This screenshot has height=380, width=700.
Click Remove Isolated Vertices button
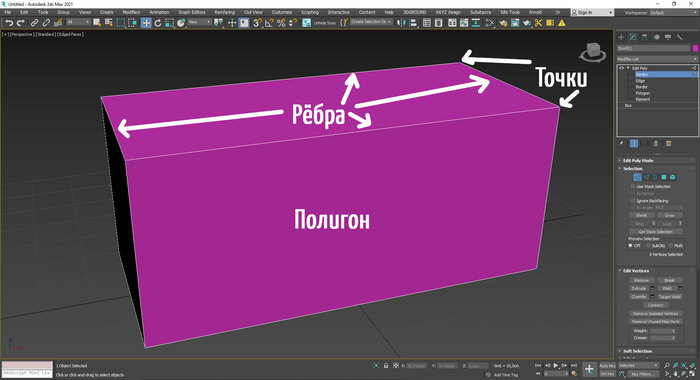click(x=655, y=313)
